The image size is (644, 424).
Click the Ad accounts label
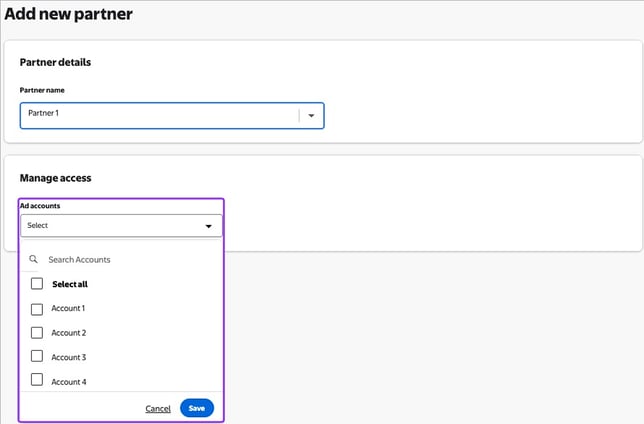(x=40, y=206)
